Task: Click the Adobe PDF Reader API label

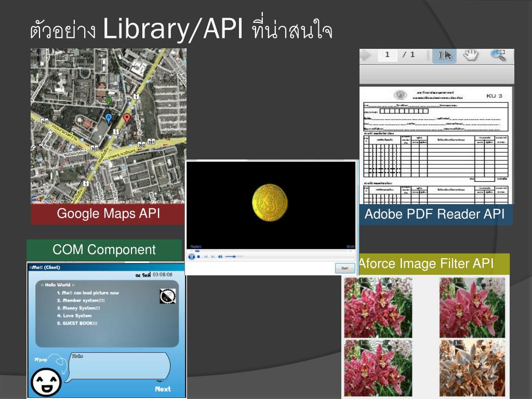Action: [x=435, y=215]
